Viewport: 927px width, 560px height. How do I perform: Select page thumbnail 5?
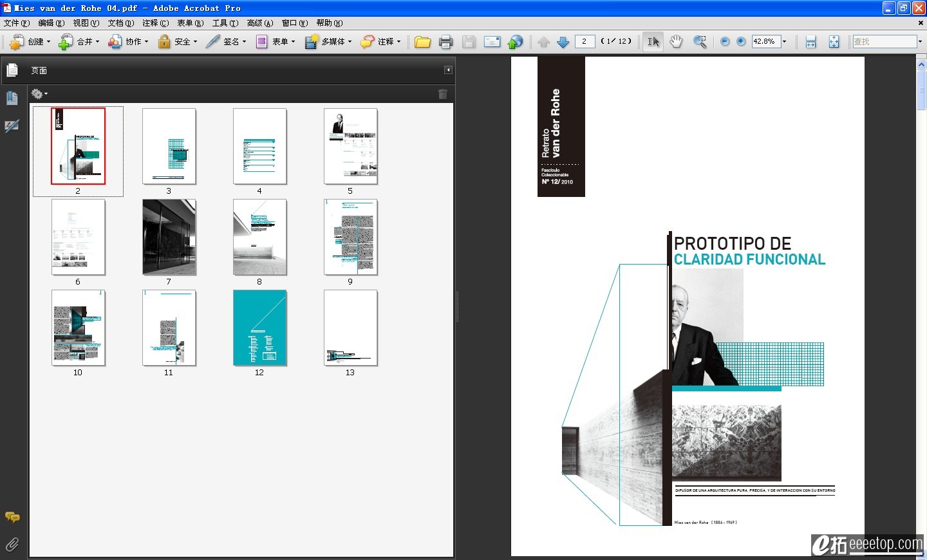tap(351, 146)
